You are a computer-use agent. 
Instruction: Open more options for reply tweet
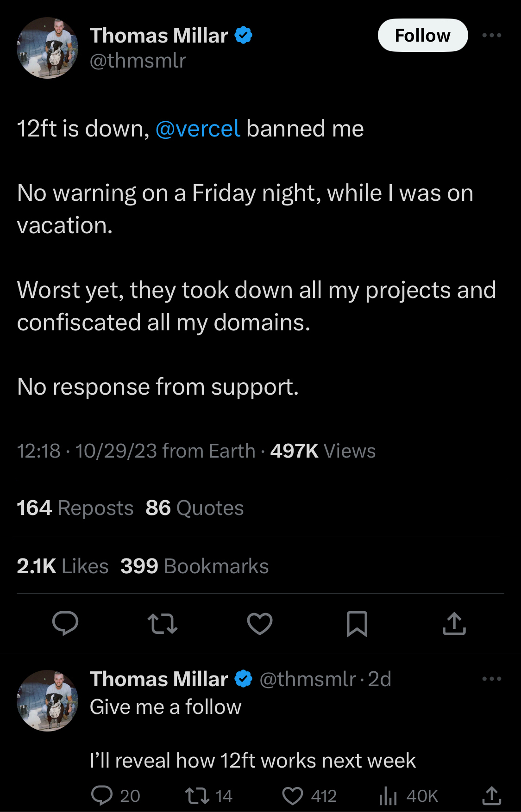491,679
